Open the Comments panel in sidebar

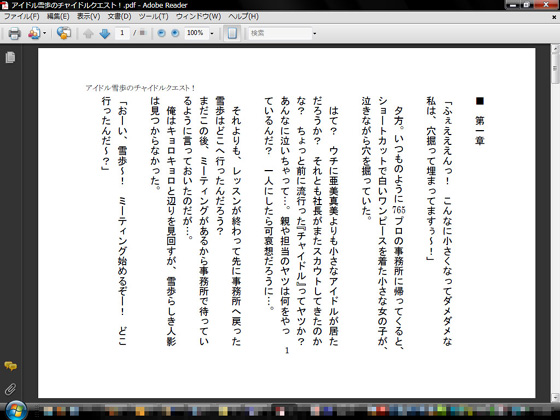(x=10, y=366)
